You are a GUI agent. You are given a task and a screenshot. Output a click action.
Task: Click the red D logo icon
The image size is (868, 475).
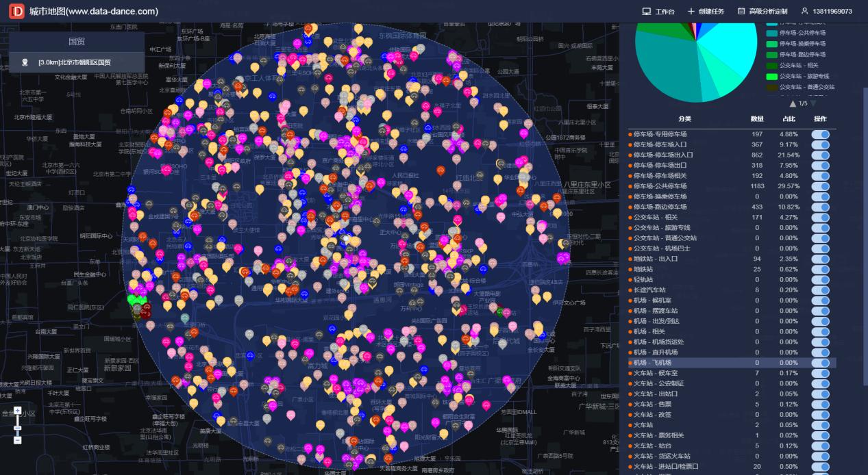pyautogui.click(x=16, y=11)
